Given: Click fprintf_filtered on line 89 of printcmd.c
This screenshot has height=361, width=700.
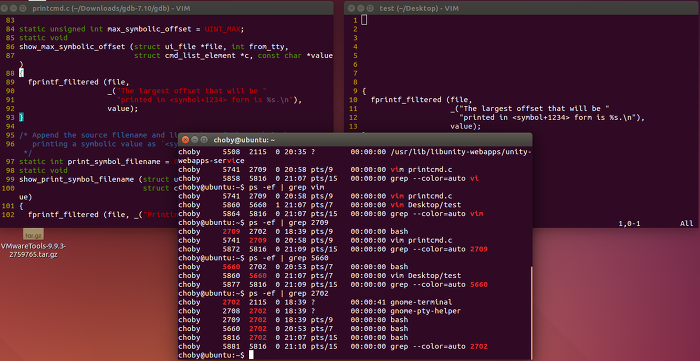Looking at the screenshot, I should (x=63, y=82).
